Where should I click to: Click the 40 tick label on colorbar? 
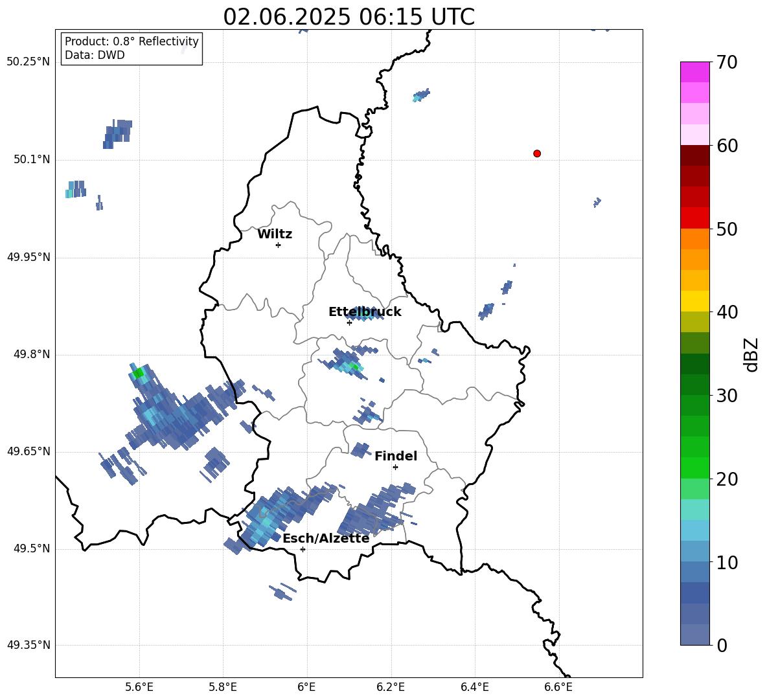(727, 312)
